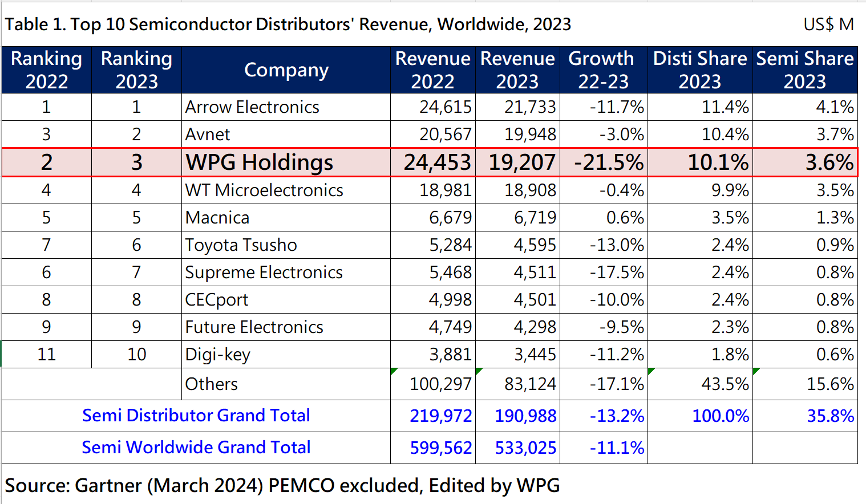This screenshot has height=504, width=866.
Task: Select the Others revenue cell 100,297
Action: [x=440, y=384]
